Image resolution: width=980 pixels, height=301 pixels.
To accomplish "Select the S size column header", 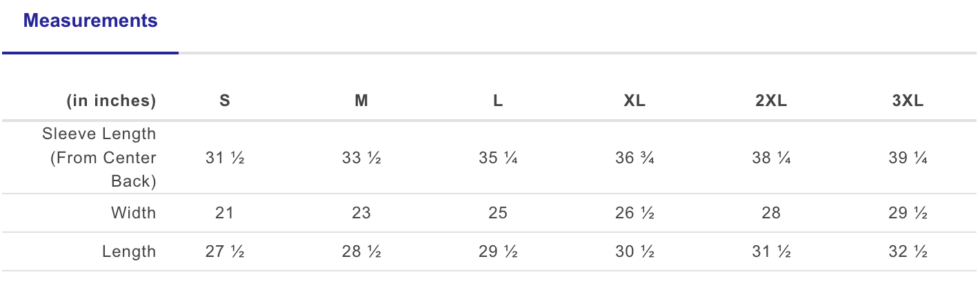I will point(225,101).
